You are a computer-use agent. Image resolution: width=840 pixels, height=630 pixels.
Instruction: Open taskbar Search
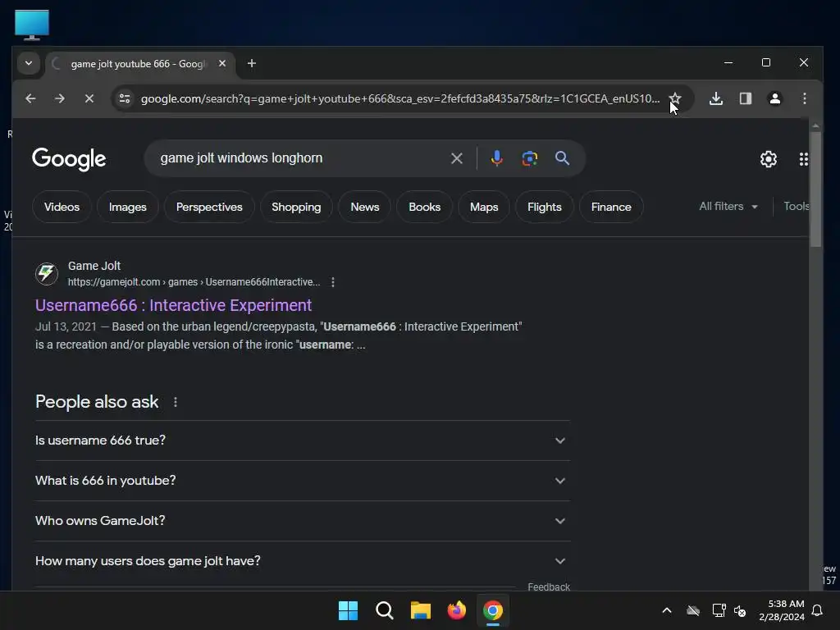coord(384,610)
